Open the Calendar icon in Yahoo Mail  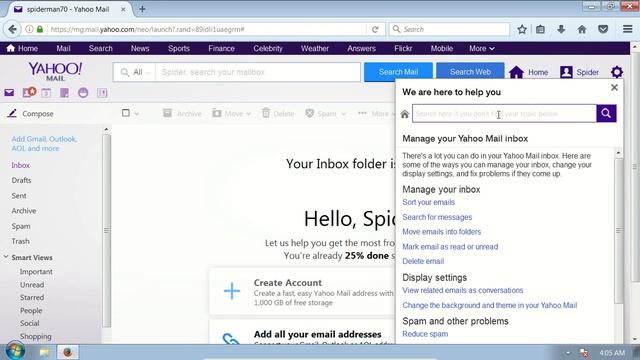[46, 93]
